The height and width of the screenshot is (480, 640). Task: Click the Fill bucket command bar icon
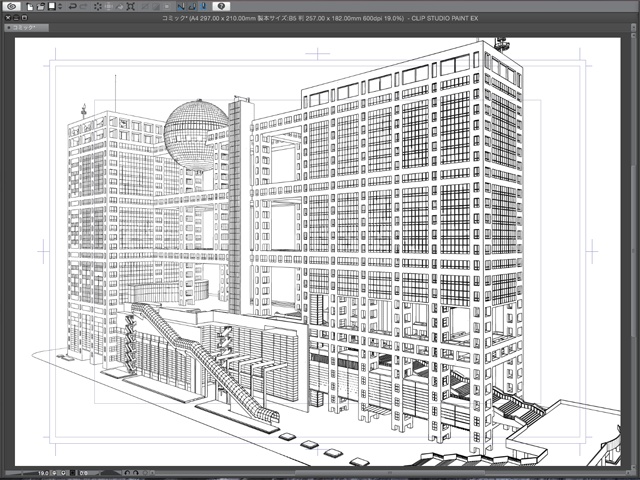tap(120, 7)
